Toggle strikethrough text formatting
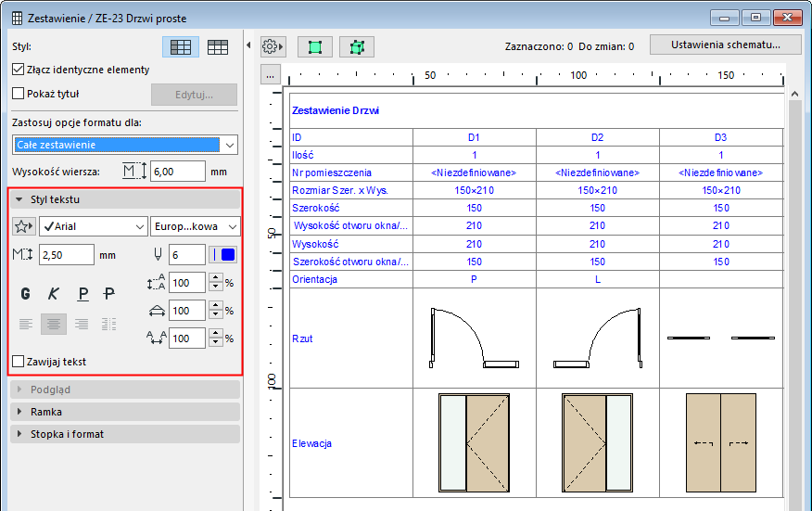Screen dimensions: 812x511 109,294
